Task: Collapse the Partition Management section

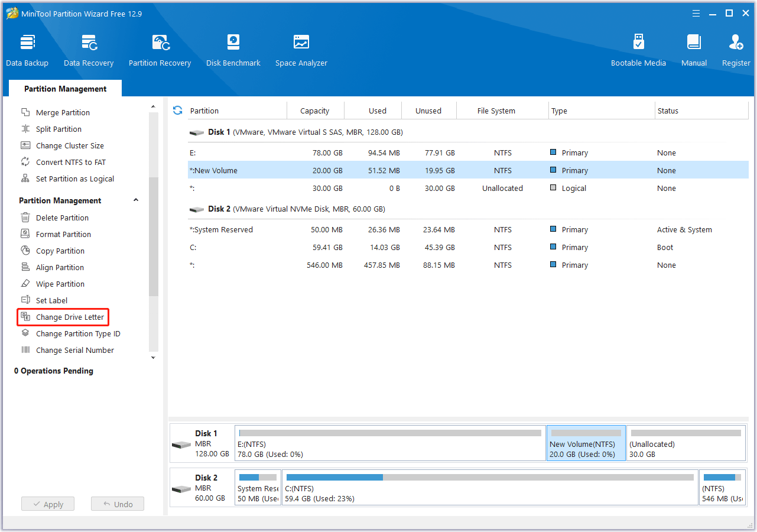Action: 135,200
